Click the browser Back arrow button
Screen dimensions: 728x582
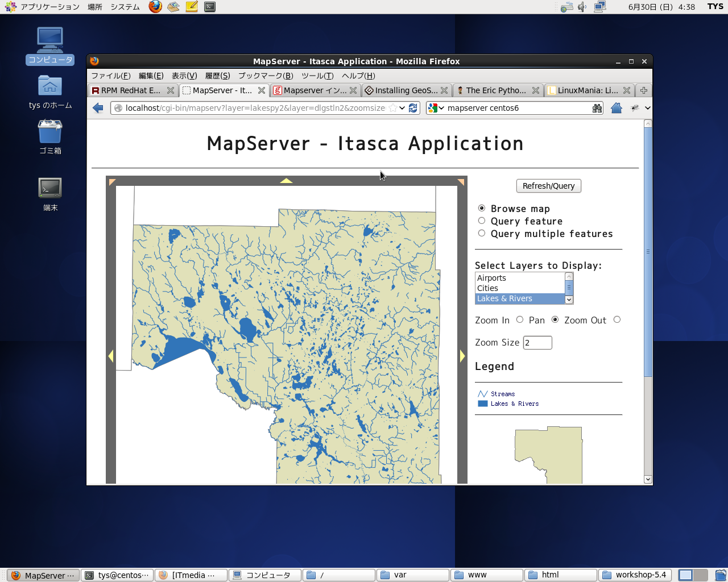point(98,108)
